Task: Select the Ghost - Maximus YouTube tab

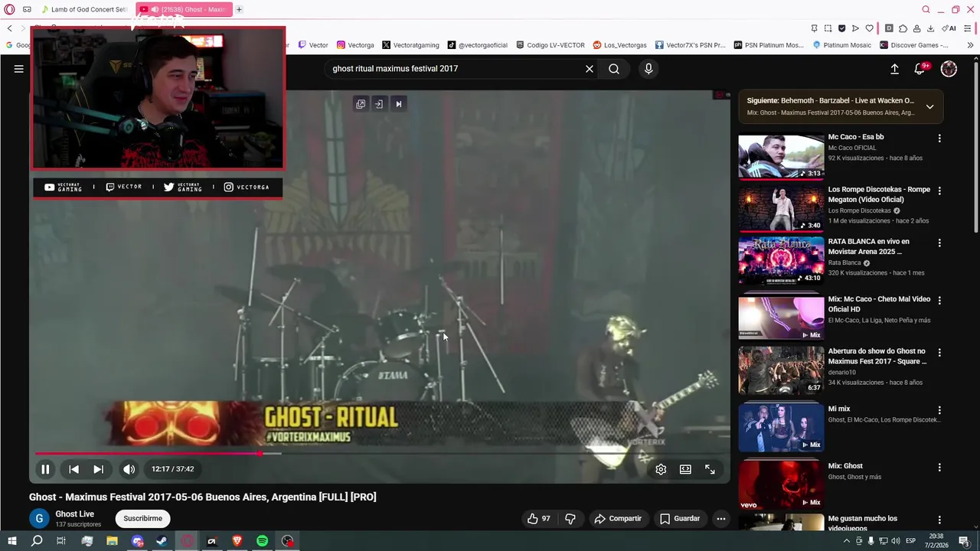Action: 184,9
